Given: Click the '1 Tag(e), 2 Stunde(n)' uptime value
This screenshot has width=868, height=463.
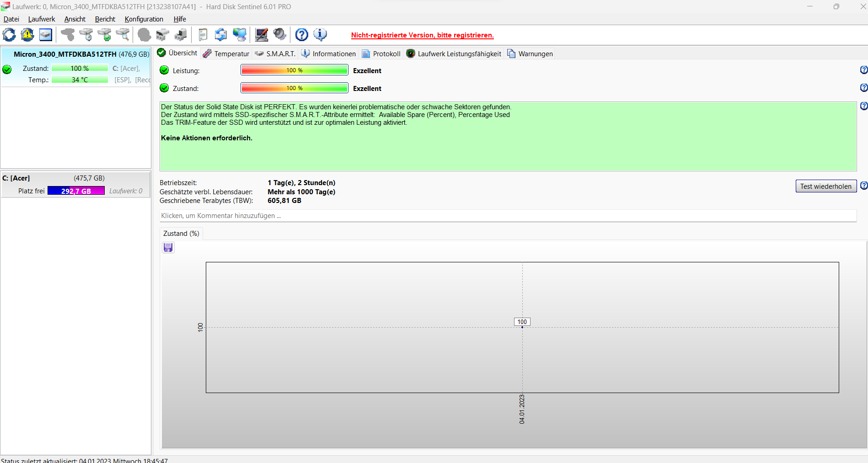Looking at the screenshot, I should tap(301, 183).
